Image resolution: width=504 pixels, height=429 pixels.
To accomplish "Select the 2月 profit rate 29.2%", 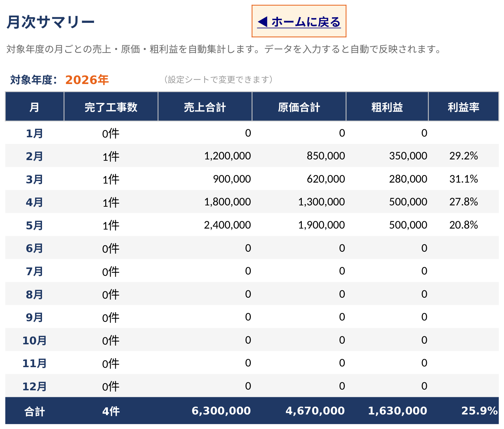I will [464, 156].
